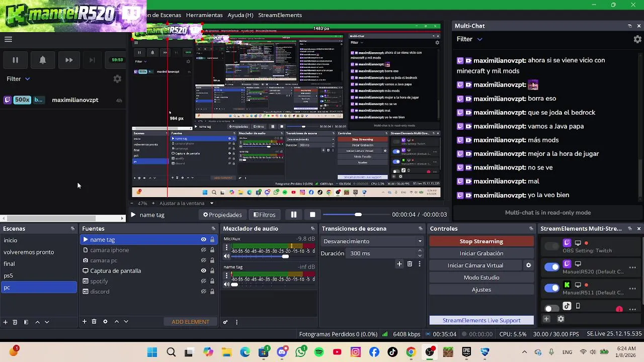Disable the ManuelR520 Twitch stream toggle
This screenshot has width=644, height=362.
[551, 267]
